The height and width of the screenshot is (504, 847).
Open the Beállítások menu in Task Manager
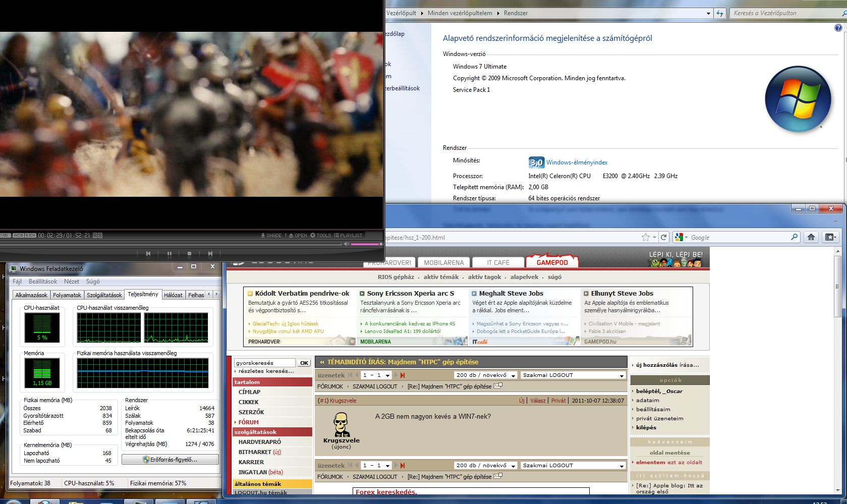43,282
